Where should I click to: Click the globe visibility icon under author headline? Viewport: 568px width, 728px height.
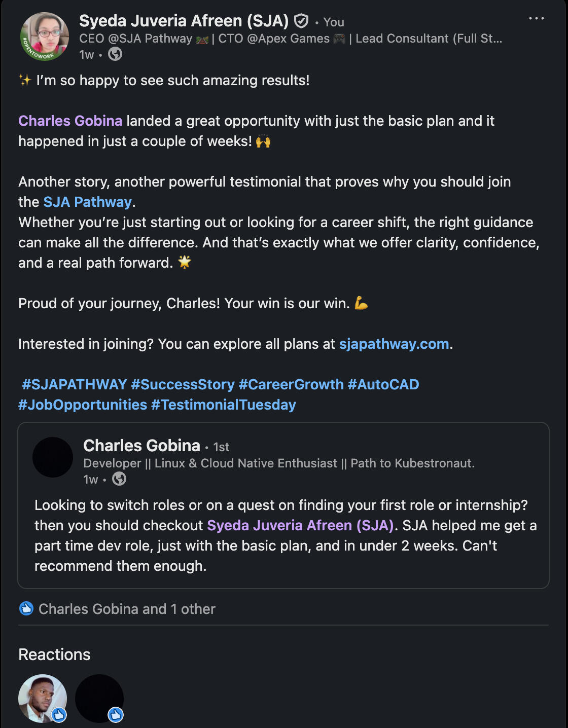click(115, 54)
